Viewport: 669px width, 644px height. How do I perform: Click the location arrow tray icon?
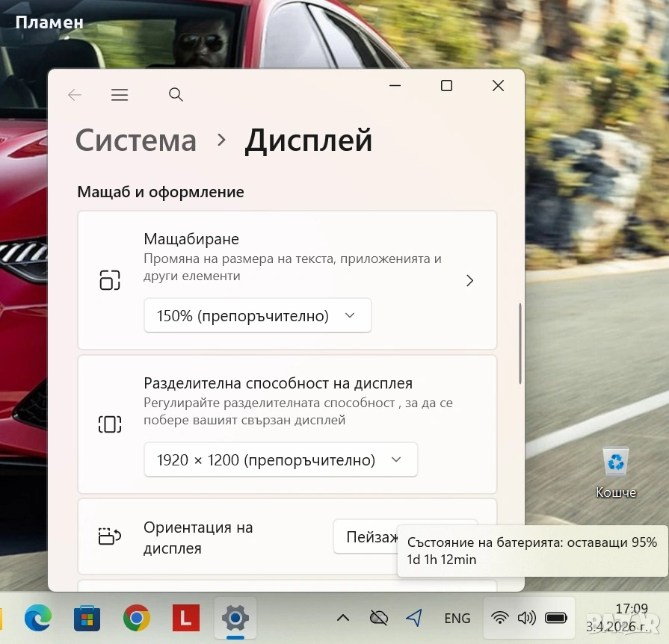point(414,618)
